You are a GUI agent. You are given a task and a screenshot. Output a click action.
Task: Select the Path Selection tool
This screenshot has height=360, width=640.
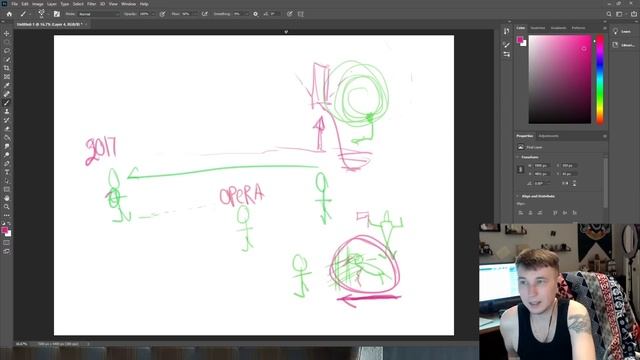(x=7, y=181)
